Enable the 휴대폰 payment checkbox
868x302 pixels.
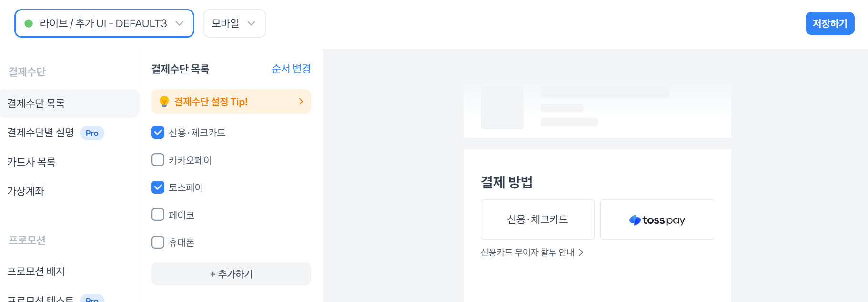(158, 242)
